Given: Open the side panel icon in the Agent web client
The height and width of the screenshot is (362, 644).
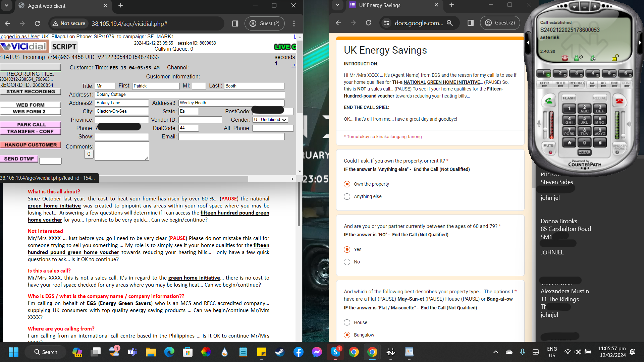Looking at the screenshot, I should [x=235, y=23].
